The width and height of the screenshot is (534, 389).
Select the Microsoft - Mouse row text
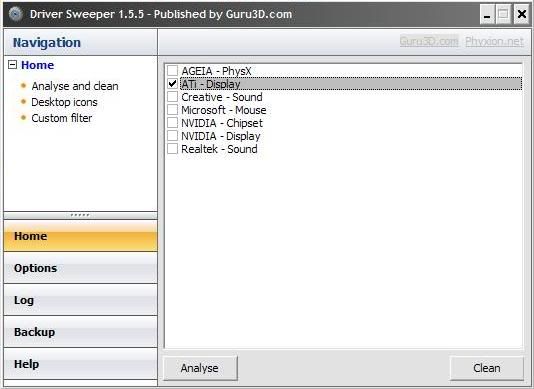(224, 110)
